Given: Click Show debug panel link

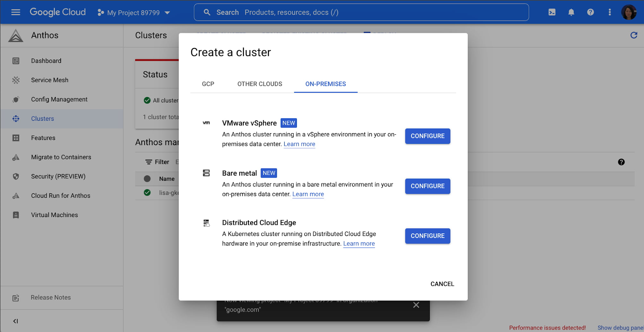Looking at the screenshot, I should point(620,328).
